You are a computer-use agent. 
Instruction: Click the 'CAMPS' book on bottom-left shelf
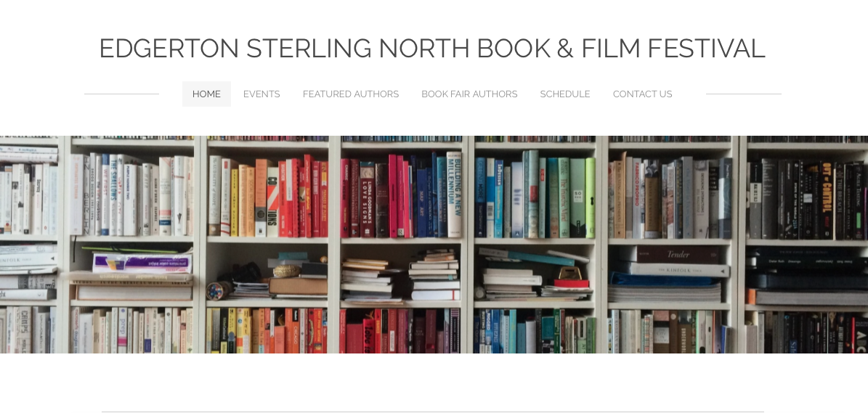click(x=24, y=331)
